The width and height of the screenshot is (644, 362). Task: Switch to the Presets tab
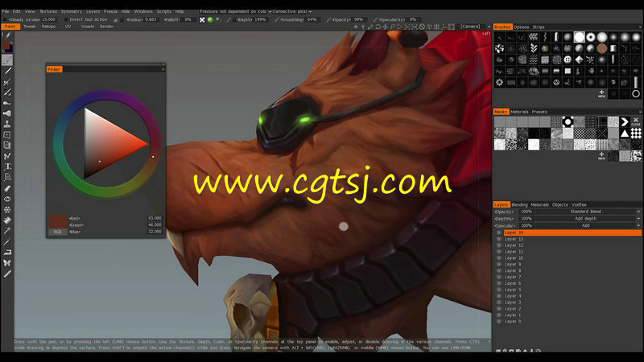tap(539, 112)
